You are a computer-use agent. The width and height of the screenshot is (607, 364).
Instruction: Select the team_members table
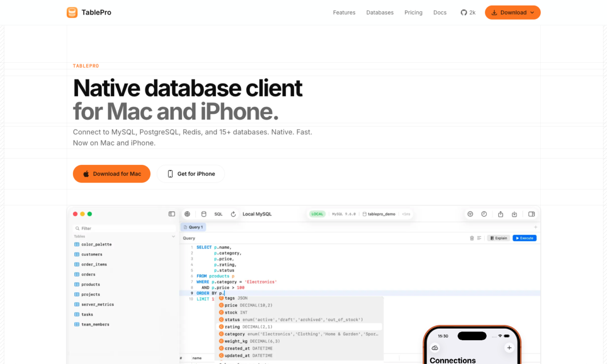pyautogui.click(x=92, y=325)
